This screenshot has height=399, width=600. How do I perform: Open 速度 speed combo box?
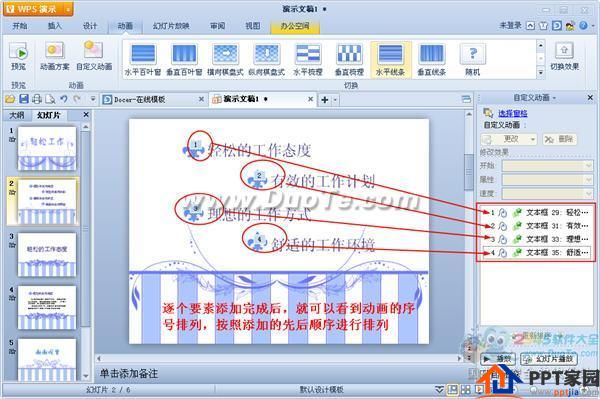tap(547, 193)
